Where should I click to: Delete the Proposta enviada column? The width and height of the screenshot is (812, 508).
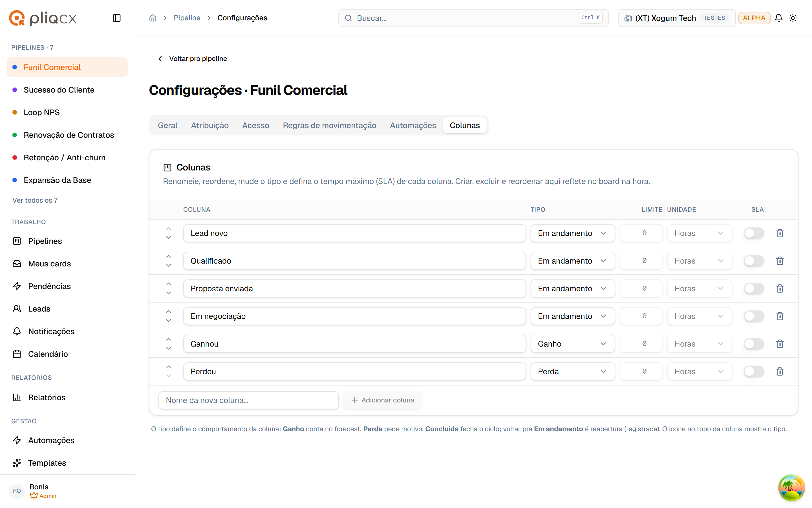click(780, 289)
